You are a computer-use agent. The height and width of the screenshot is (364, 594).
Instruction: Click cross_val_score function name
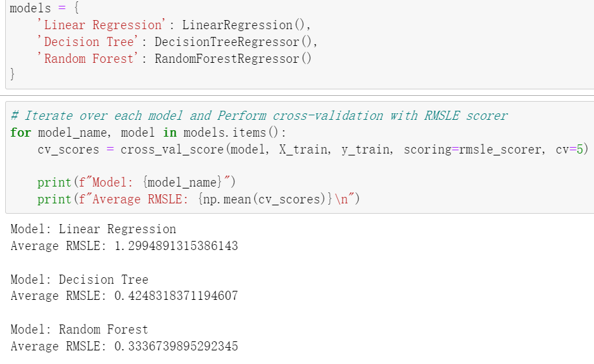(x=172, y=150)
